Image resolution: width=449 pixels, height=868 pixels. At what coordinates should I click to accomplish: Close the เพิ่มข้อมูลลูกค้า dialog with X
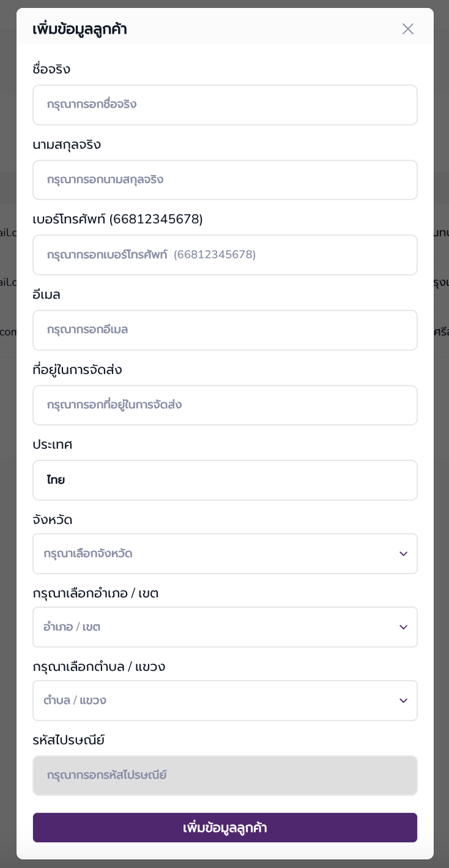point(408,29)
